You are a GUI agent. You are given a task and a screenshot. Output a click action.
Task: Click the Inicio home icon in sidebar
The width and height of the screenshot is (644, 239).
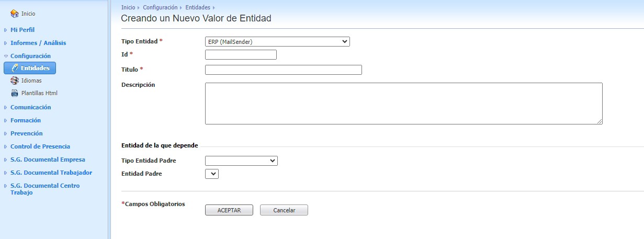15,14
